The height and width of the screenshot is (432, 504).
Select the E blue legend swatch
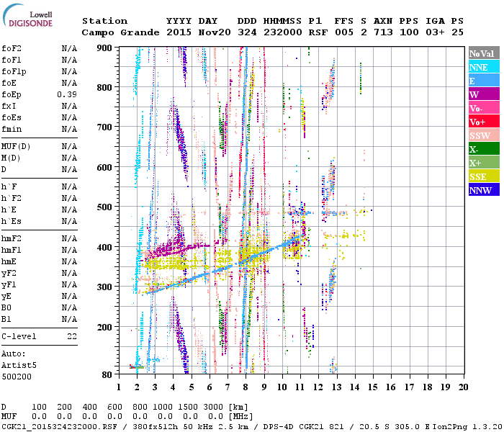click(484, 81)
